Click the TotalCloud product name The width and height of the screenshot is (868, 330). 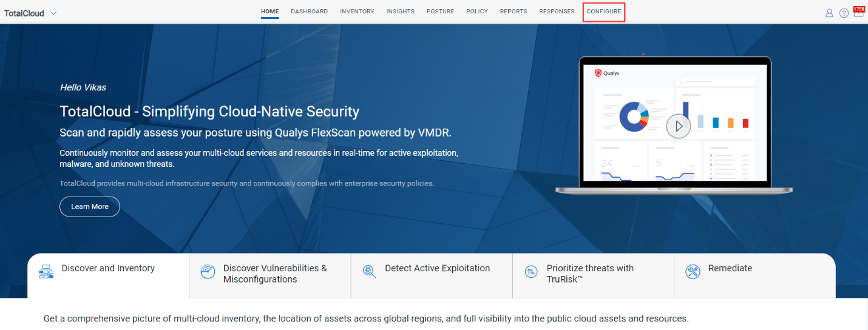(x=24, y=13)
